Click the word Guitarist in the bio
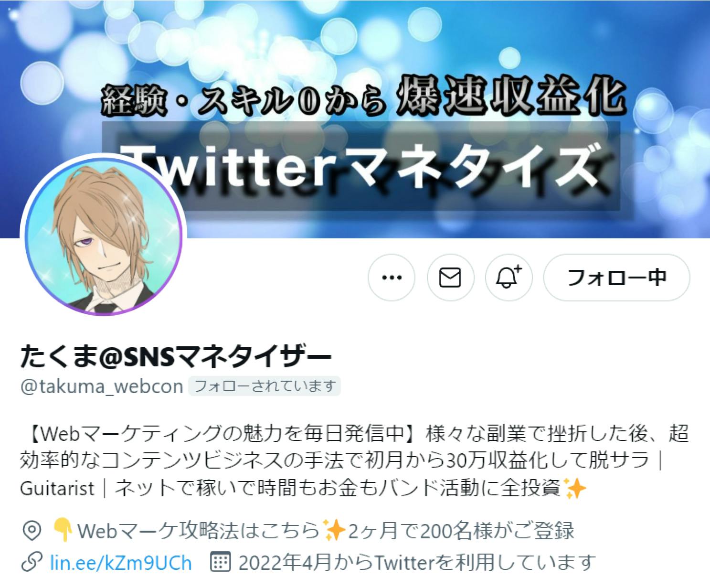 57,489
